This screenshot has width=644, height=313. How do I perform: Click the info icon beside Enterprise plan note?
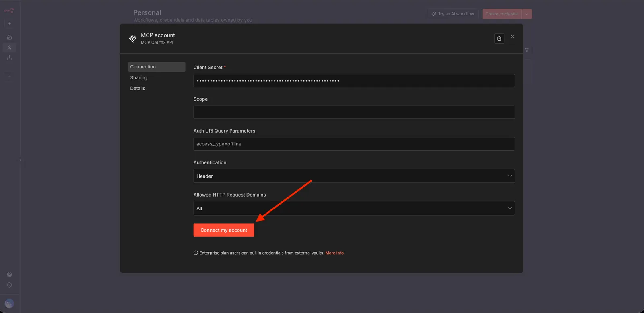tap(196, 253)
